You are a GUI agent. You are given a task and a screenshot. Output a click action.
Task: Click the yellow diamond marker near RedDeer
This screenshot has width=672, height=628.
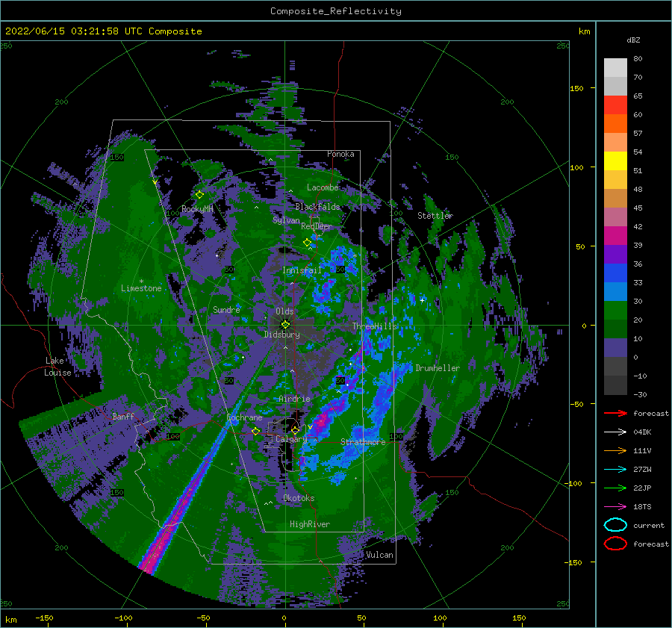coord(307,243)
